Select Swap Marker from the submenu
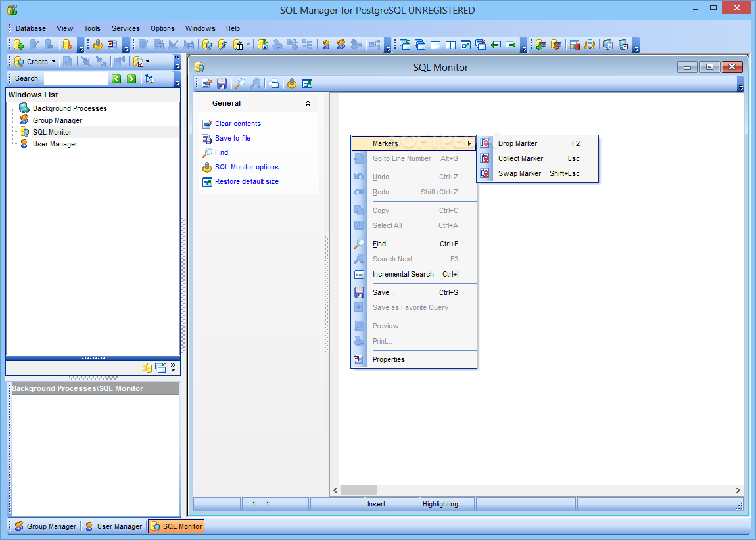The image size is (756, 540). point(538,173)
